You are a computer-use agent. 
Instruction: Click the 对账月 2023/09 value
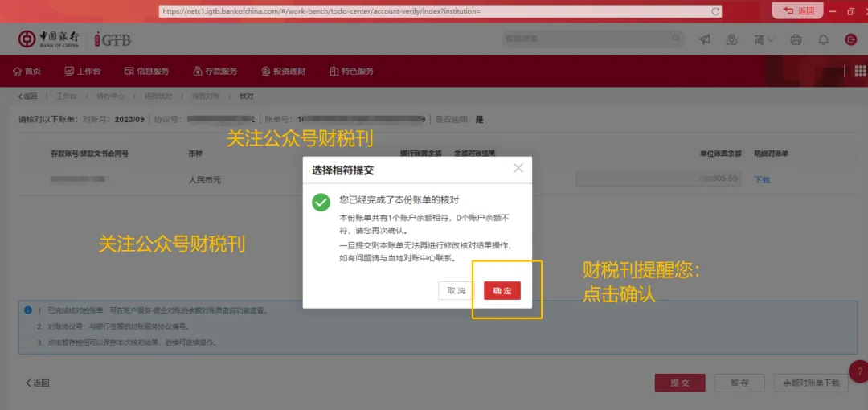click(x=129, y=119)
